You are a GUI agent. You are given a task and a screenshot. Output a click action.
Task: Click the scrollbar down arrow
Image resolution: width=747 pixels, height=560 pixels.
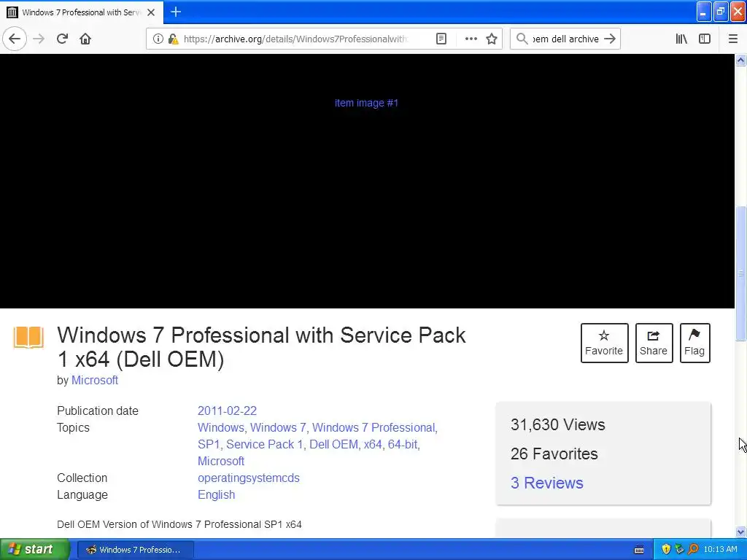pos(740,532)
